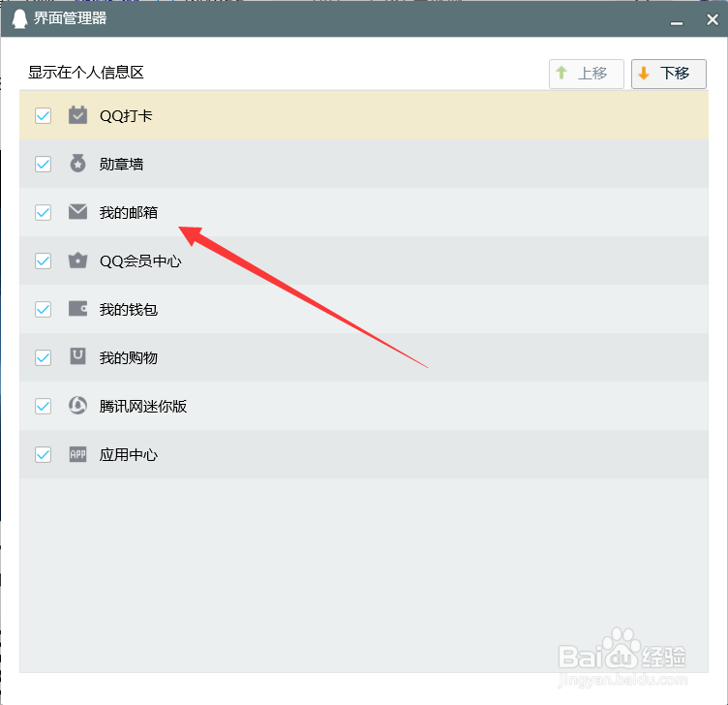Viewport: 728px width, 705px height.
Task: Click the 界面管理器 window title
Action: pos(70,18)
